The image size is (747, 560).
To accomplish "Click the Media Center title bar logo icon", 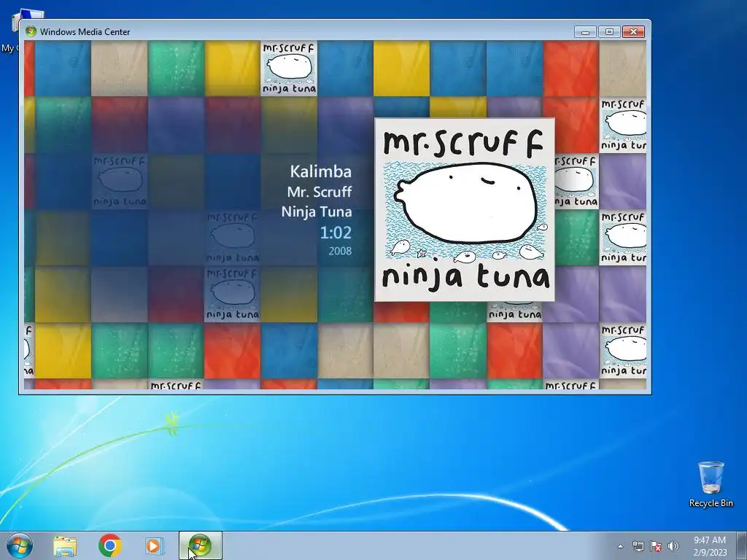I will 31,31.
